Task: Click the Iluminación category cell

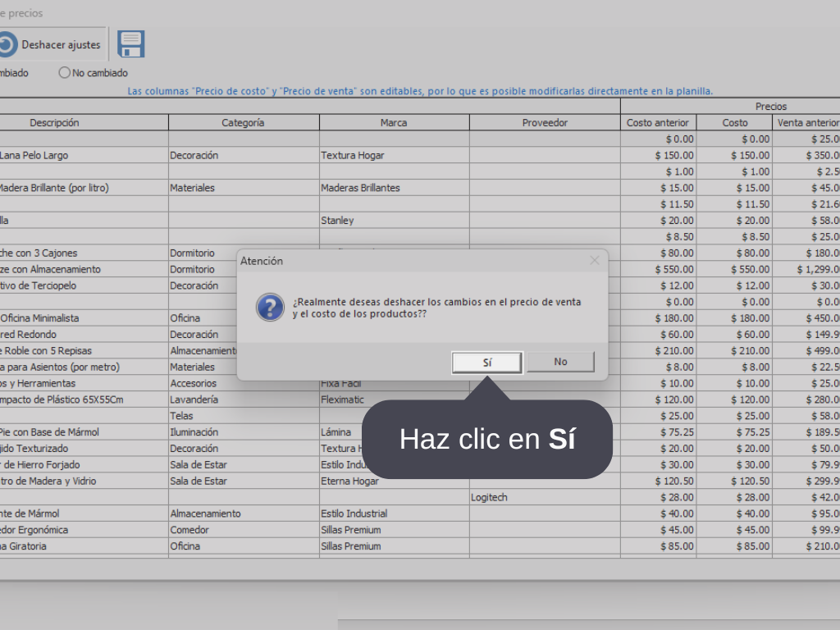Action: pyautogui.click(x=244, y=432)
